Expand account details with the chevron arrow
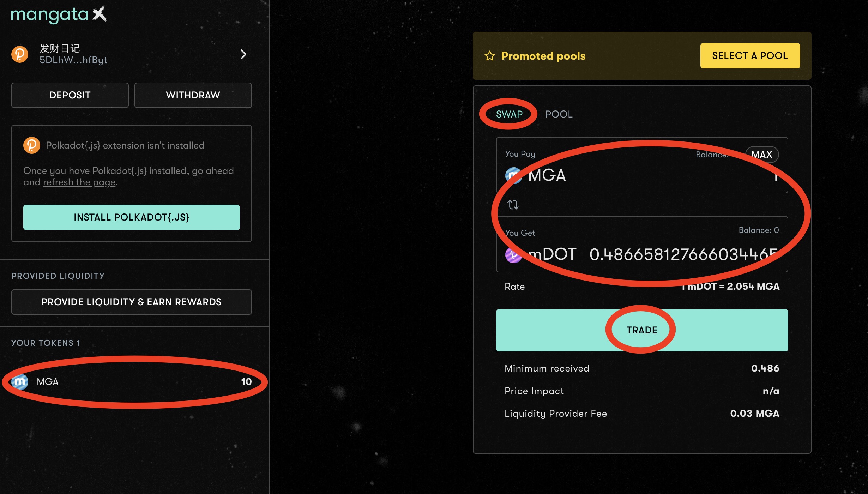This screenshot has height=494, width=868. (243, 54)
